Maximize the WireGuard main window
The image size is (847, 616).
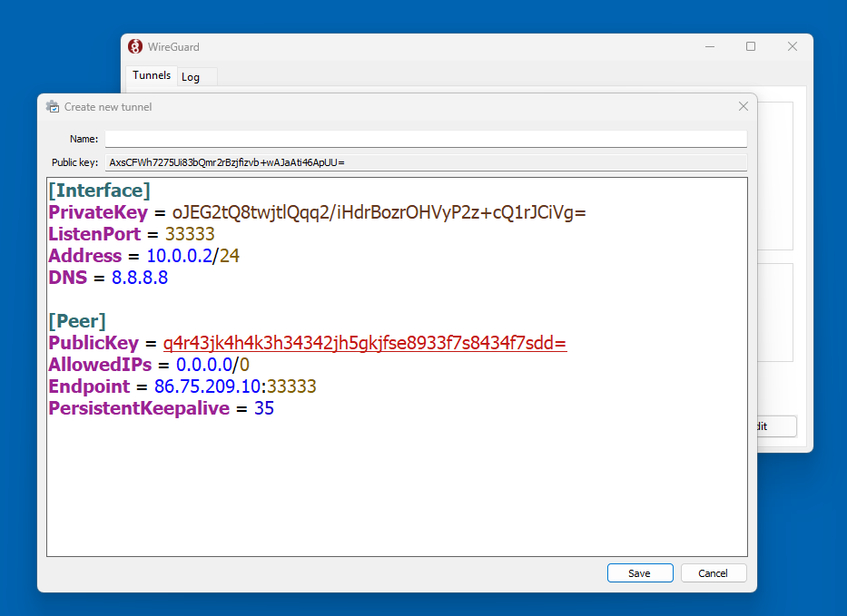tap(751, 47)
